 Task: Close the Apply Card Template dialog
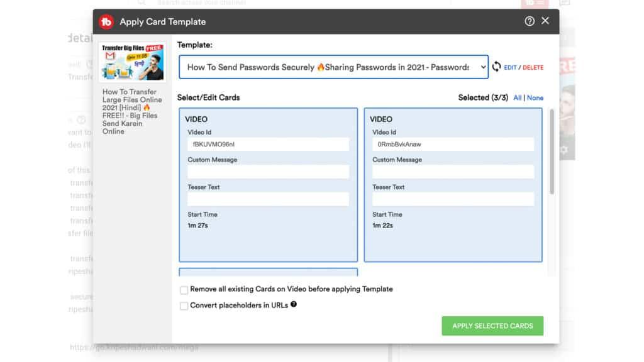545,21
